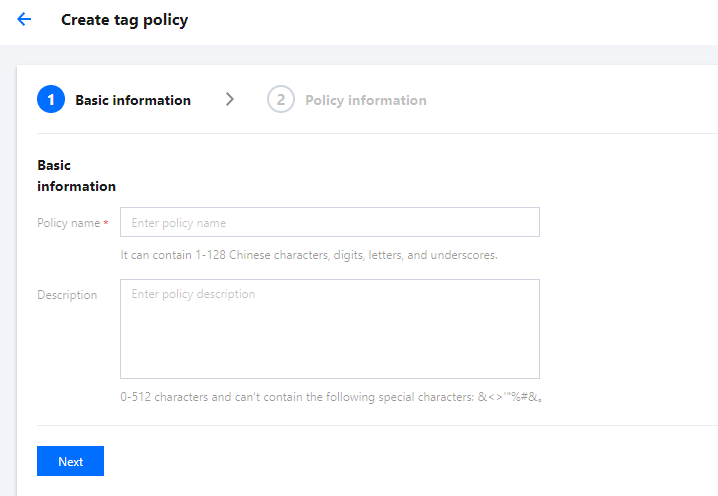Click the Basic information section heading
Image resolution: width=718 pixels, height=496 pixels.
tap(76, 176)
